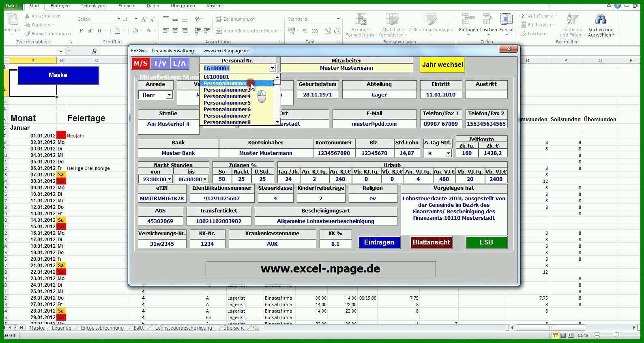This screenshot has width=644, height=343.
Task: Click the cell borders icon
Action: 117,31
